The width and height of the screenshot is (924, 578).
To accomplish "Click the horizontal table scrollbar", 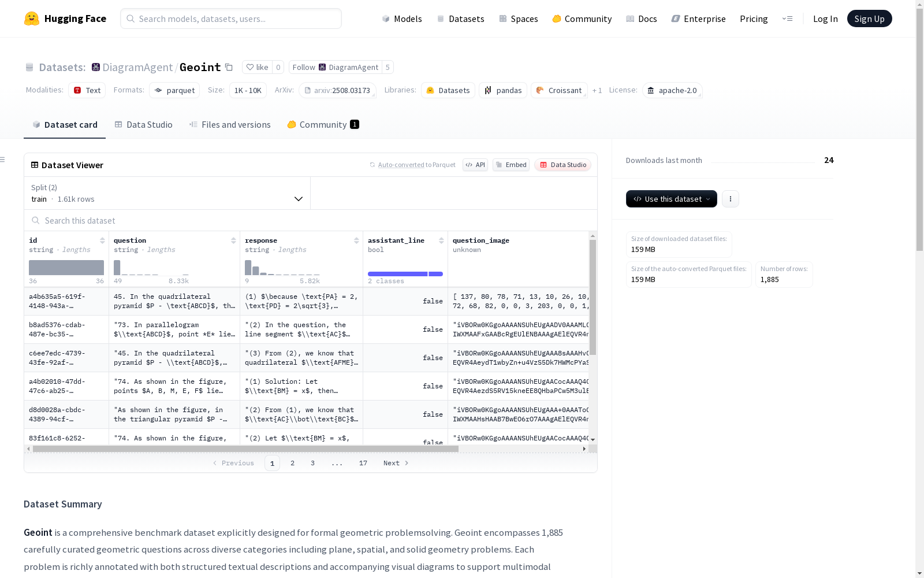I will coord(245,449).
